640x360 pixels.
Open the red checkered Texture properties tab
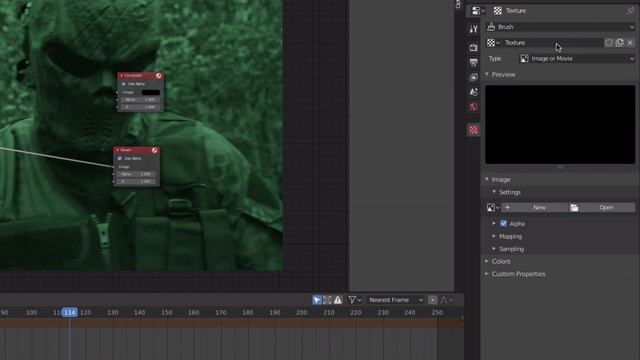pyautogui.click(x=473, y=130)
